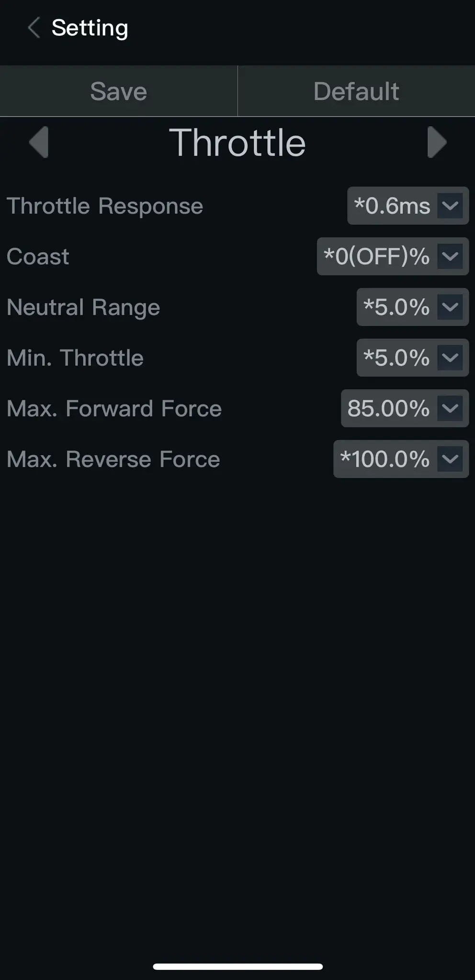This screenshot has width=475, height=980.
Task: Tap the Neutral Range label
Action: pos(83,307)
